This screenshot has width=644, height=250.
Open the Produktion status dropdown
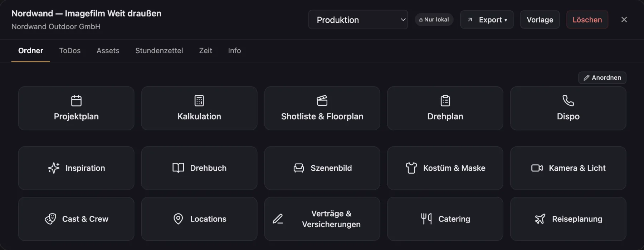(358, 20)
